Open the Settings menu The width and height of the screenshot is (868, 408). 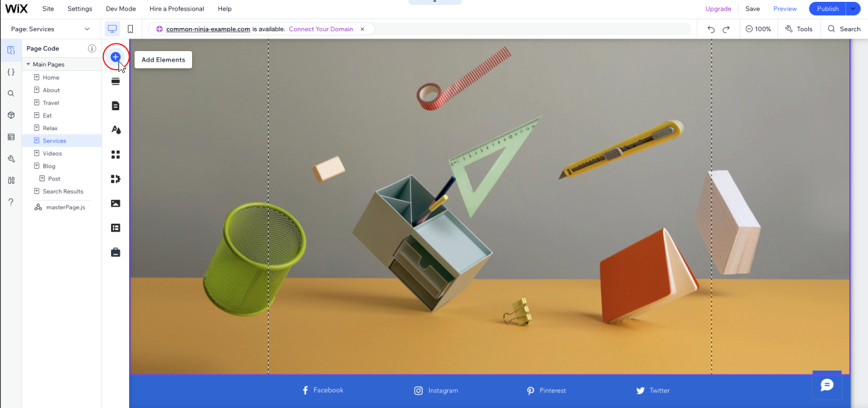(80, 9)
